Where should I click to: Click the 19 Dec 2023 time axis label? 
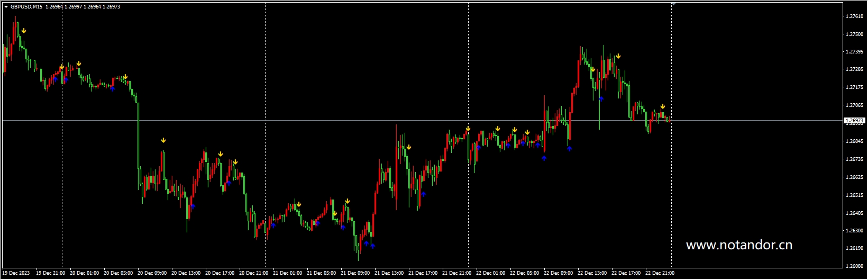point(16,273)
